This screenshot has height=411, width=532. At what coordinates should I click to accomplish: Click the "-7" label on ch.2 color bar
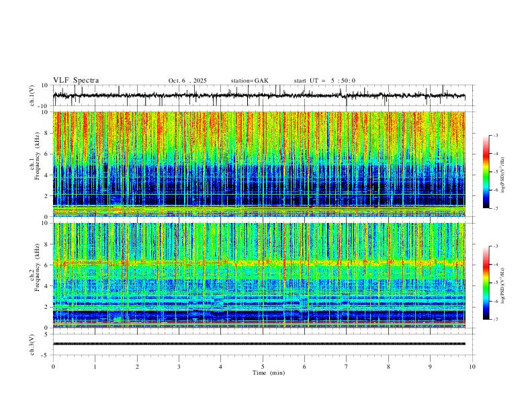tap(495, 319)
